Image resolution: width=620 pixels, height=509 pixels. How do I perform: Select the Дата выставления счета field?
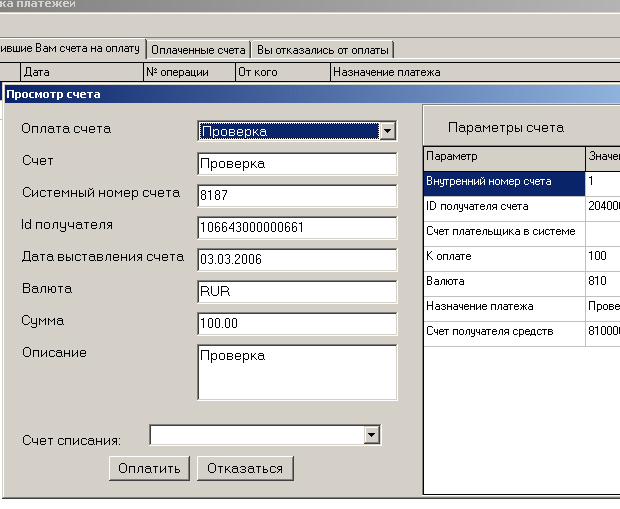(x=297, y=259)
